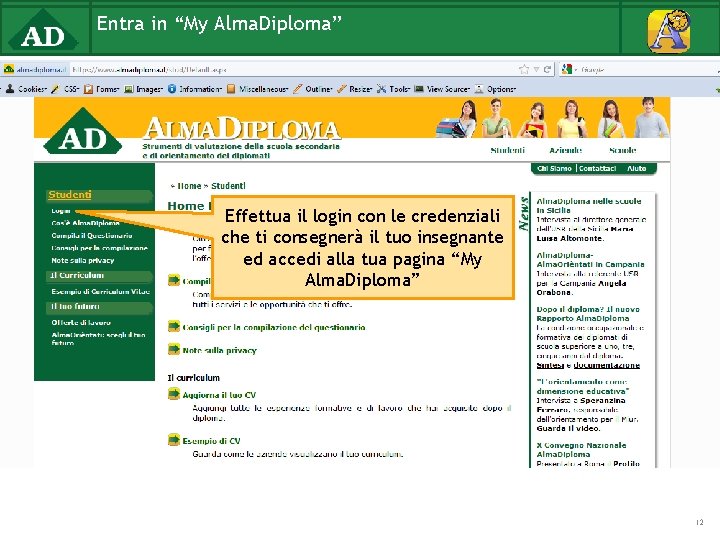Click Home in the breadcrumb
Screen dimensions: 720x540
coord(189,186)
